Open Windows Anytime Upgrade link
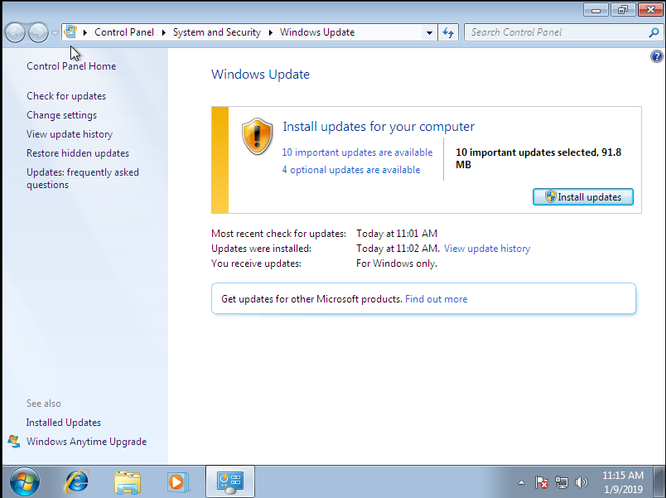 click(x=86, y=441)
